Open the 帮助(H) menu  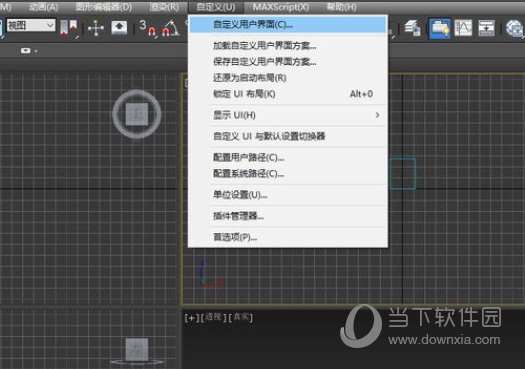342,7
